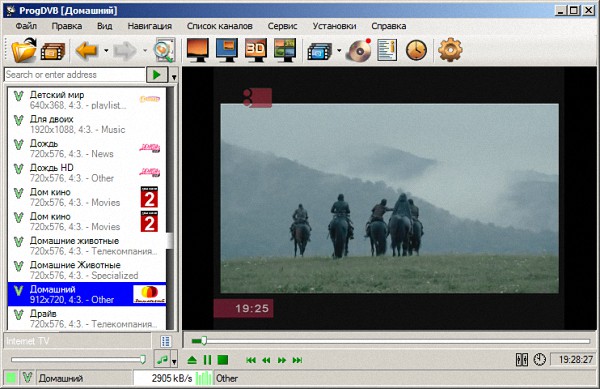
Task: Select the Для двоих channel
Action: pos(87,124)
